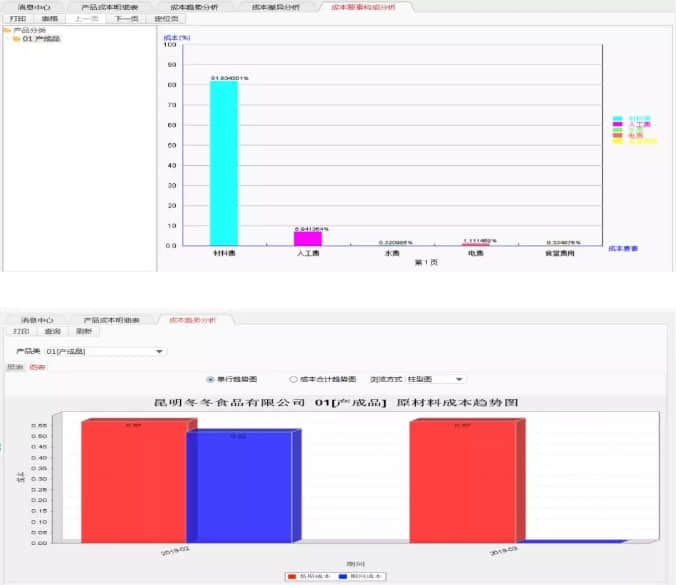Click the 下一页 button
This screenshot has height=585, width=676.
126,18
